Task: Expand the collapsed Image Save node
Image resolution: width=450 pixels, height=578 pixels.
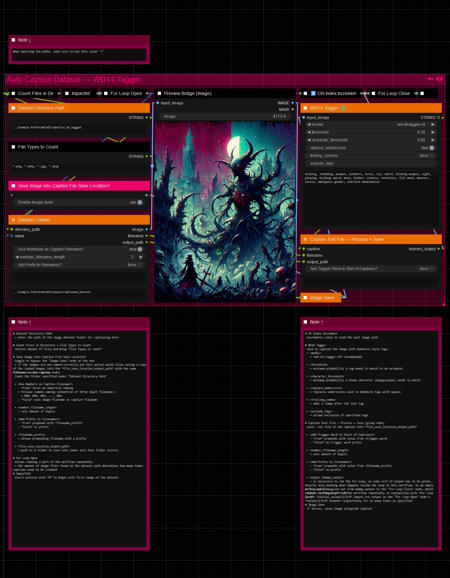Action: pyautogui.click(x=305, y=297)
